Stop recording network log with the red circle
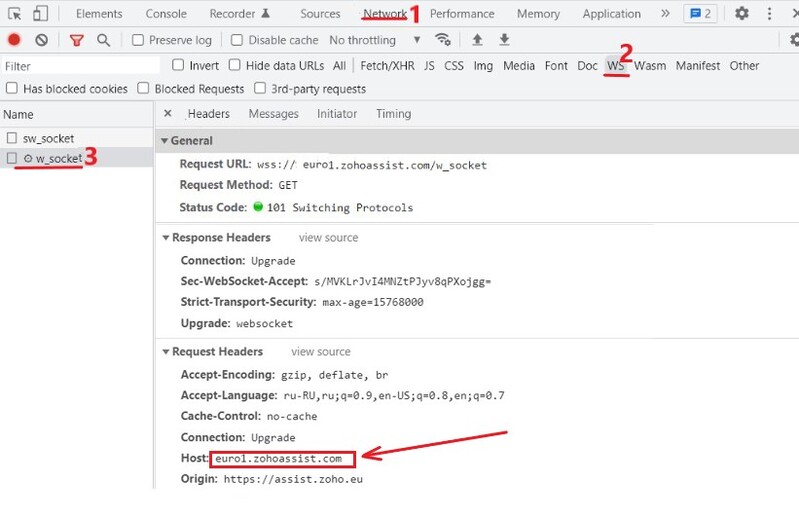Viewport: 799px width, 519px height. [x=14, y=40]
